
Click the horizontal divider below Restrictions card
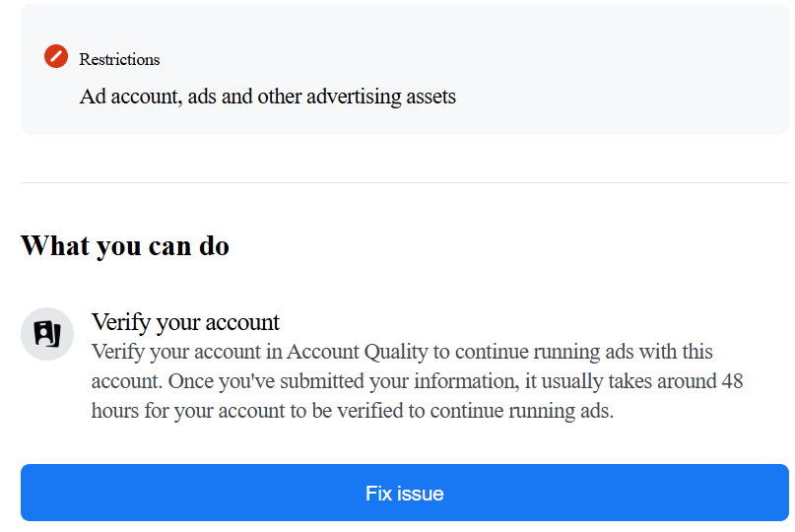(404, 182)
